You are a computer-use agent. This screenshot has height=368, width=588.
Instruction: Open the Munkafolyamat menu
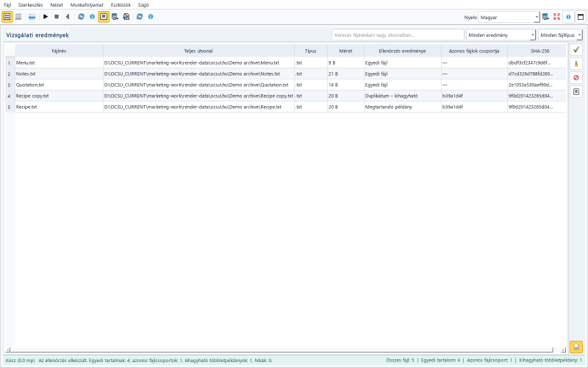(87, 5)
